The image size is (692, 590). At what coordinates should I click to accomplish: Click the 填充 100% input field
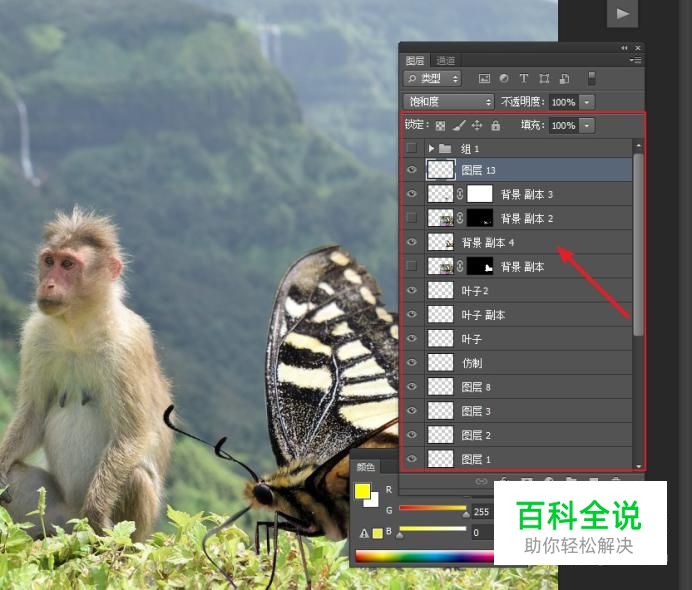click(x=564, y=126)
